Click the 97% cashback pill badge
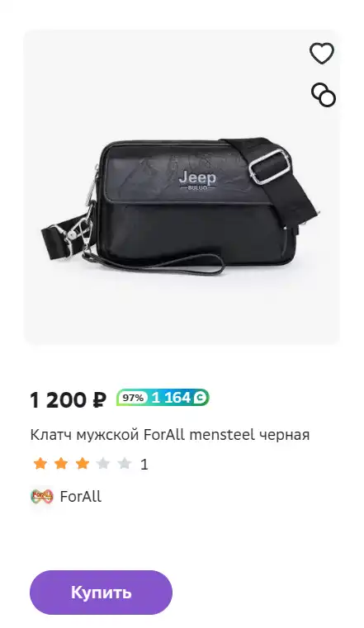This screenshot has width=364, height=628. click(134, 398)
